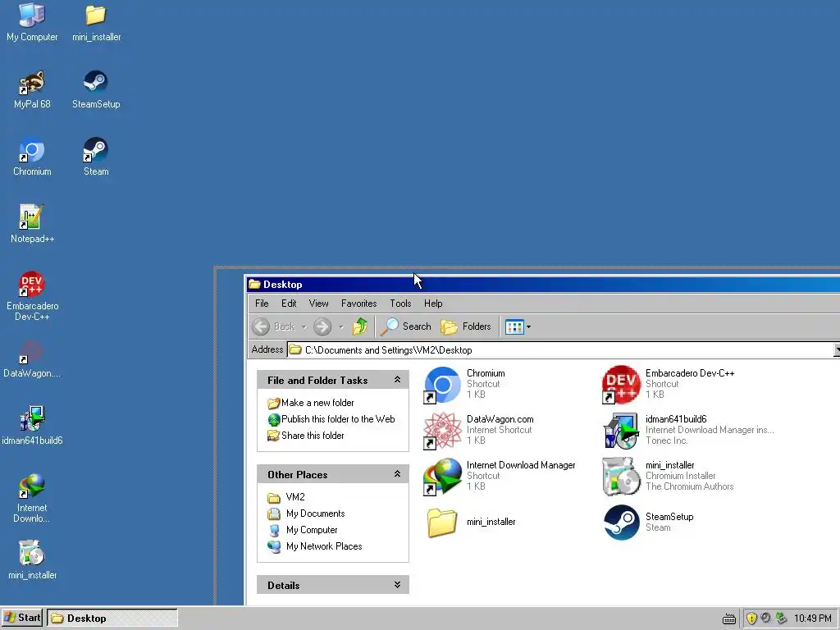Click the Address bar path field
Screen dimensions: 840x630
pos(559,349)
